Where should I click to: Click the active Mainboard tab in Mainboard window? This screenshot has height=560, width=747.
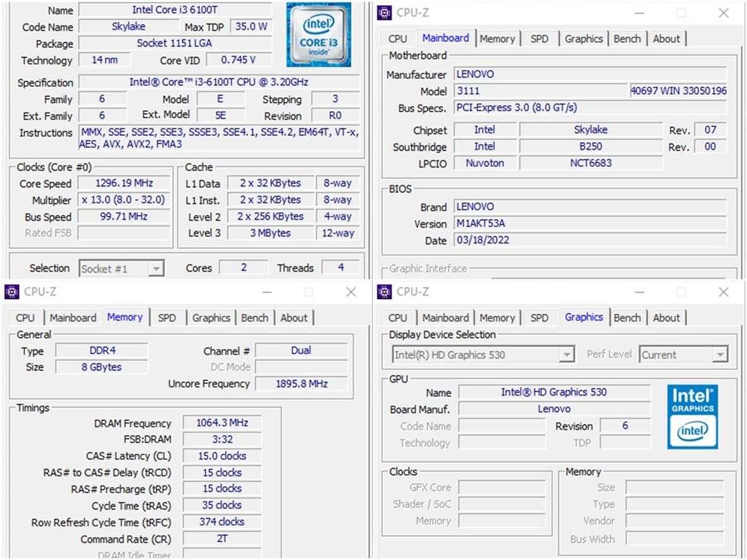click(445, 38)
